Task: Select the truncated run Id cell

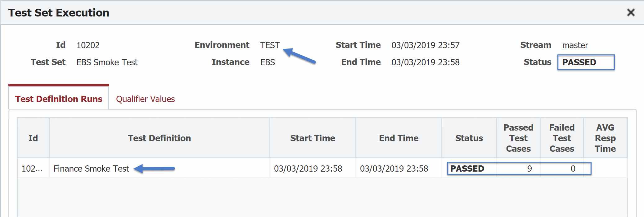Action: (32, 169)
